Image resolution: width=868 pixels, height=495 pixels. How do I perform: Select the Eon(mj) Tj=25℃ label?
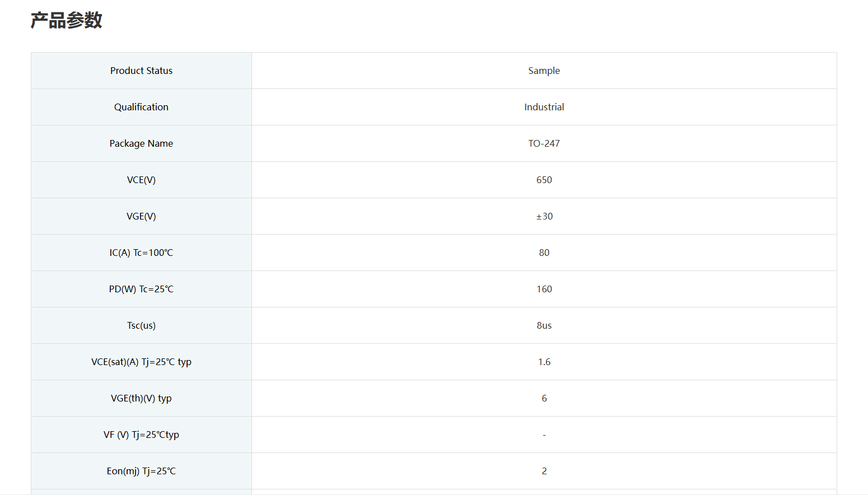141,471
